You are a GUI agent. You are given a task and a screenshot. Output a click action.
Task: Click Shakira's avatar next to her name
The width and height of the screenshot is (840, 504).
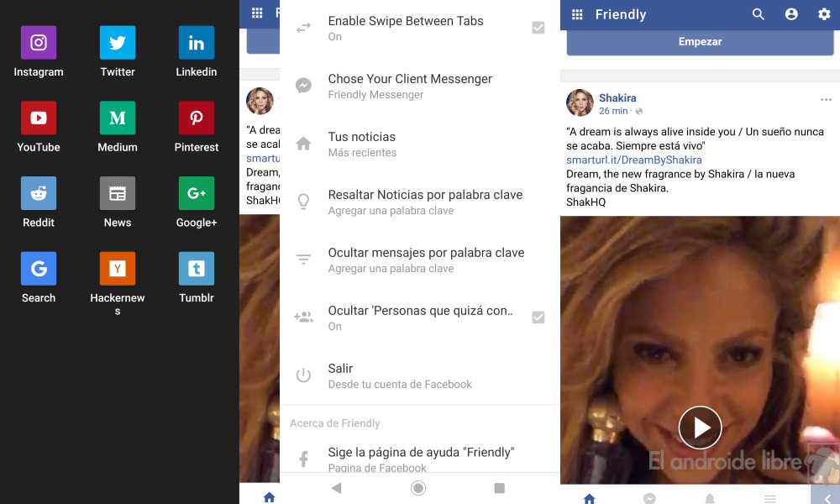580,102
